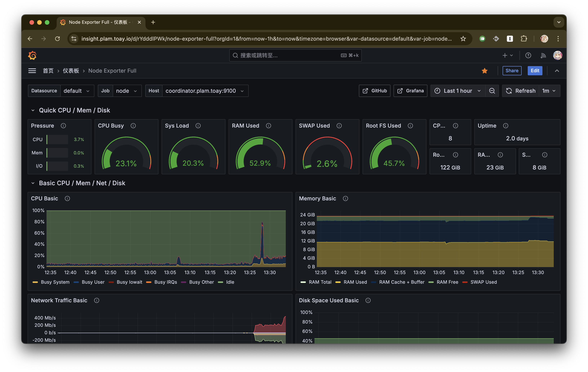This screenshot has height=372, width=588.
Task: Open the Last 1 hour time picker
Action: (x=458, y=91)
